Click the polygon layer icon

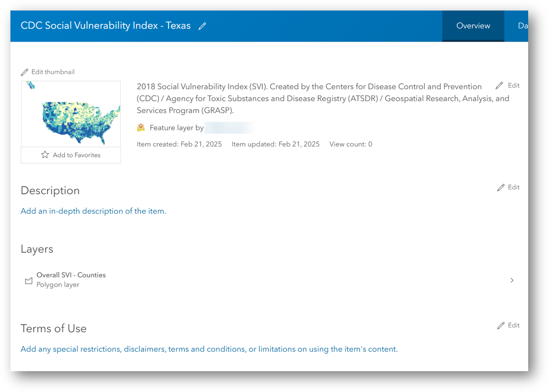tap(28, 280)
